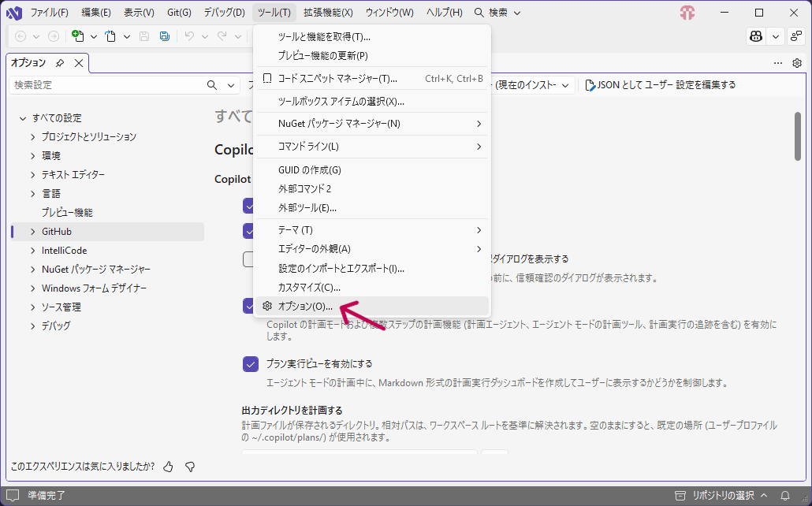Toggle the unchecked ダイアログを表示する checkbox
812x506 pixels.
[248, 259]
